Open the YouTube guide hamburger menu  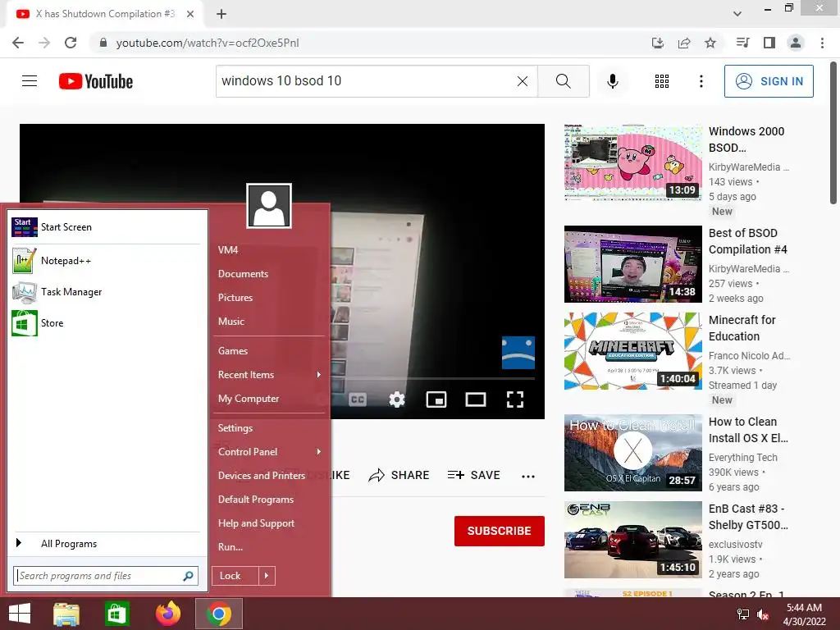[30, 81]
